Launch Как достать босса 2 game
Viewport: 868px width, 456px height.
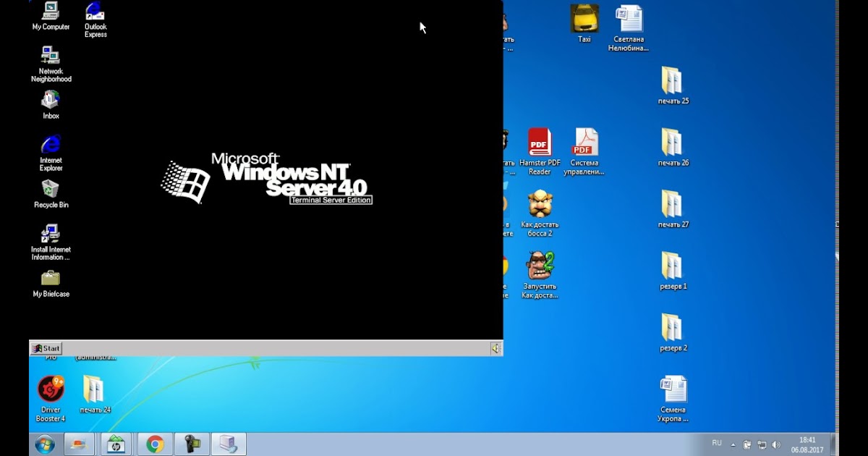(x=540, y=214)
